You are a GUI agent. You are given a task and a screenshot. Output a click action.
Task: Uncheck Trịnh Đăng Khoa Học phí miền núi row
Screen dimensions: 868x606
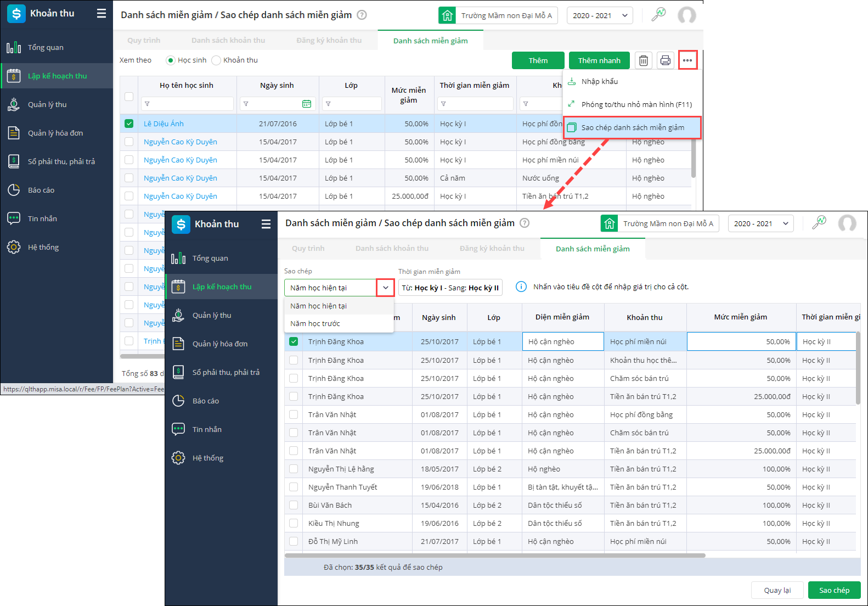(294, 341)
